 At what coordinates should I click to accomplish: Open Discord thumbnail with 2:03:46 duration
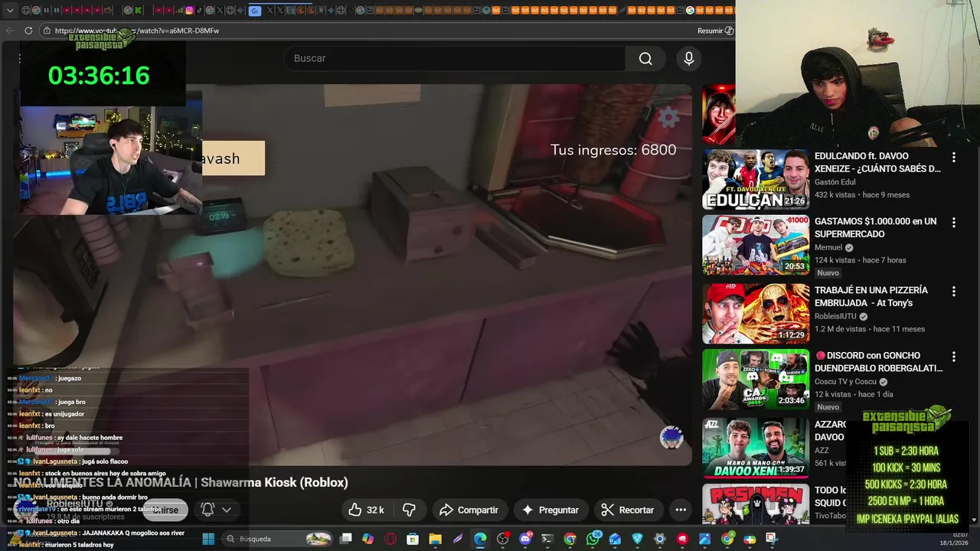click(756, 379)
